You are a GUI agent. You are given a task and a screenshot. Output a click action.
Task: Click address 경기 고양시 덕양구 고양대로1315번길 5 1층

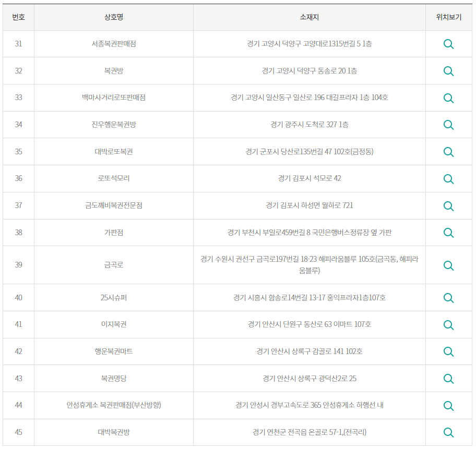[310, 44]
